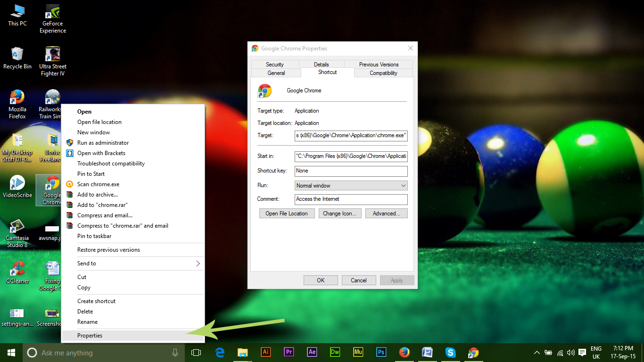The width and height of the screenshot is (644, 362).
Task: Choose Restore previous versions
Action: click(133, 250)
